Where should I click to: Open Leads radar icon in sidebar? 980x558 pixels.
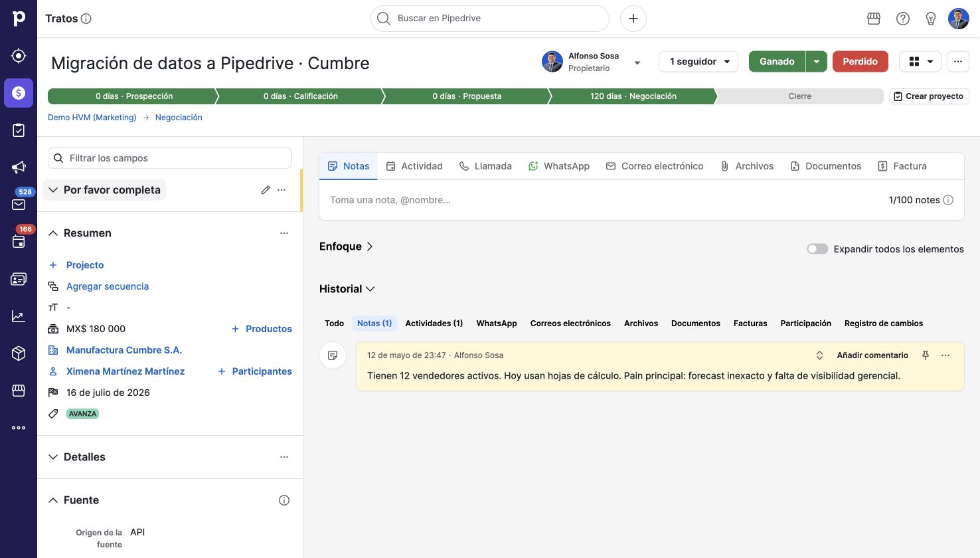point(19,56)
